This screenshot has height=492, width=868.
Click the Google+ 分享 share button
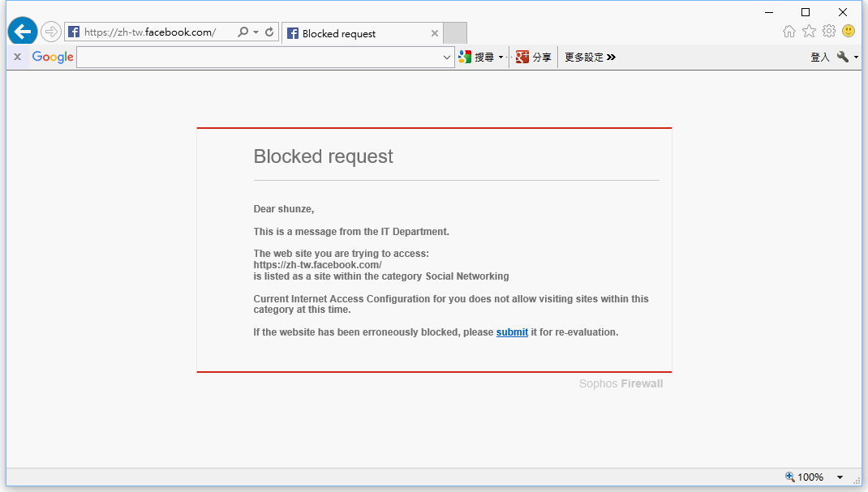click(534, 57)
